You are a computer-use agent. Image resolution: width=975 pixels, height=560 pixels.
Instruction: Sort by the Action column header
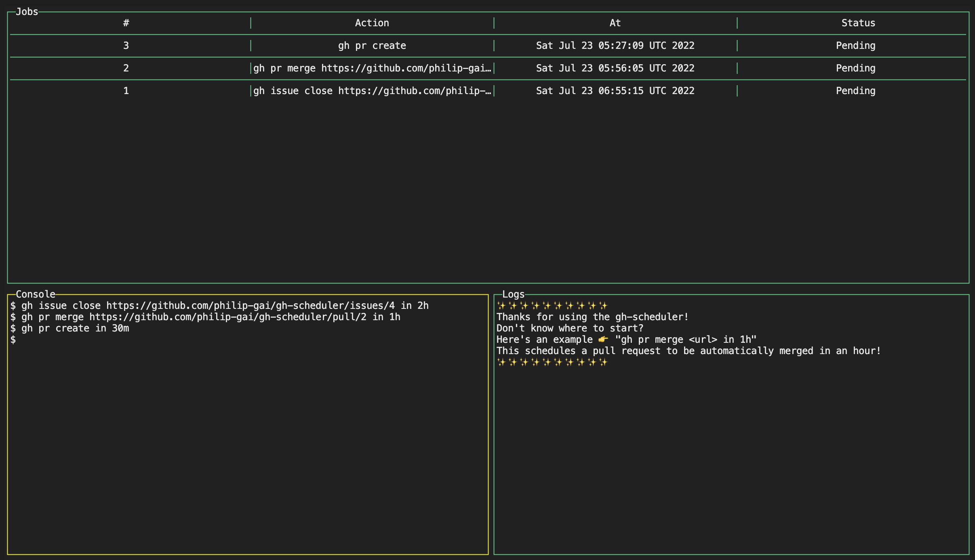tap(371, 23)
